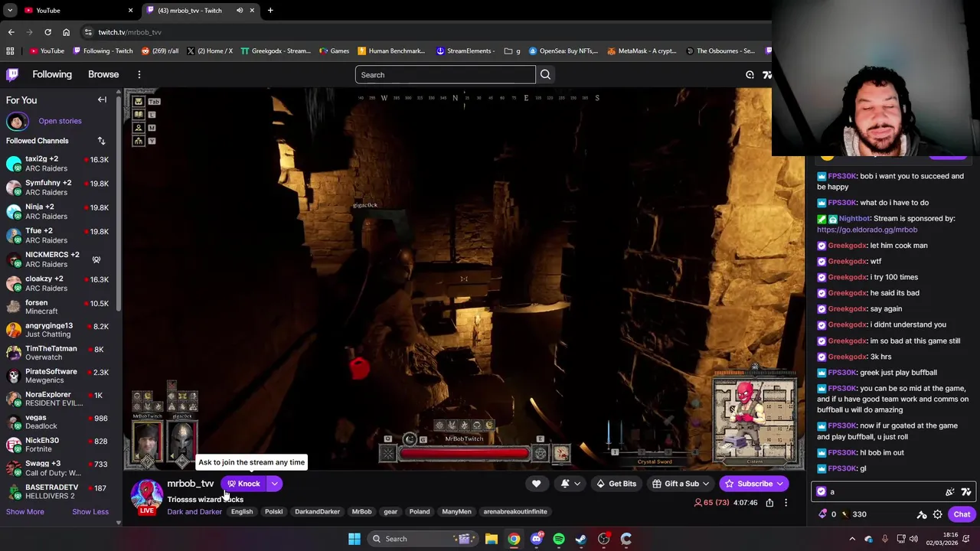Toggle follow with the heart button
980x551 pixels.
536,484
